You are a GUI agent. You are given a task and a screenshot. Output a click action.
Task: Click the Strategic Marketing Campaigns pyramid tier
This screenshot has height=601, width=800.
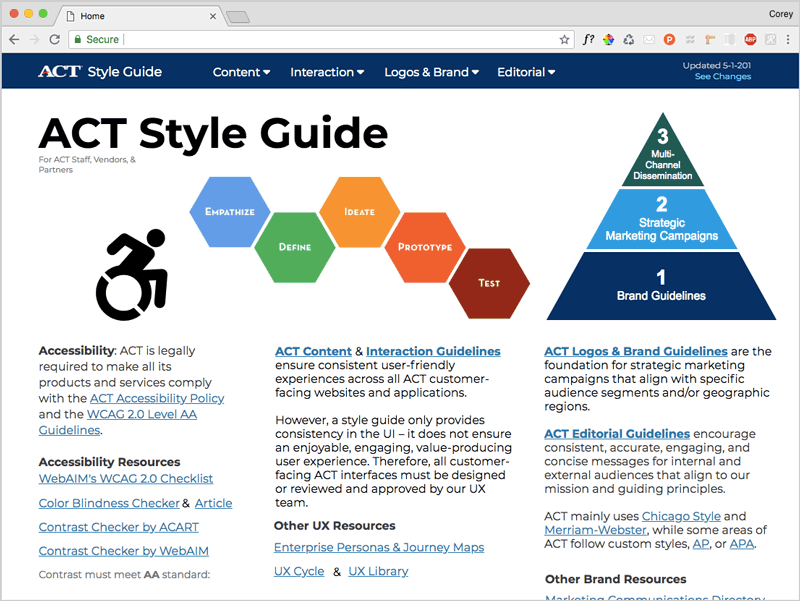point(662,219)
